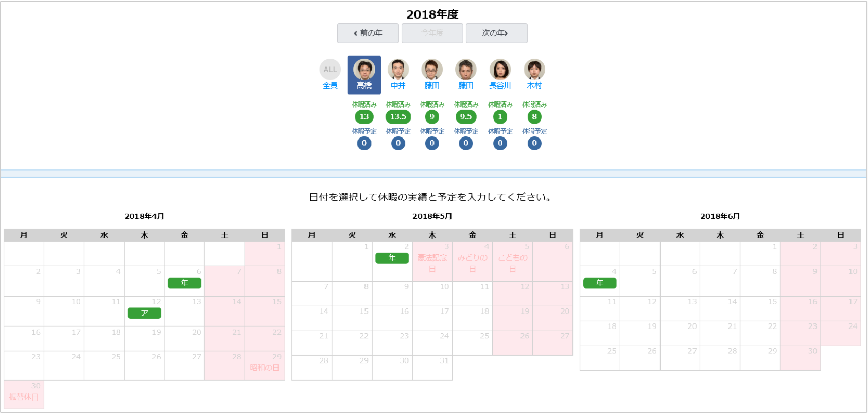868x413 pixels.
Task: Click the 2018年4月 month title
Action: tap(144, 216)
